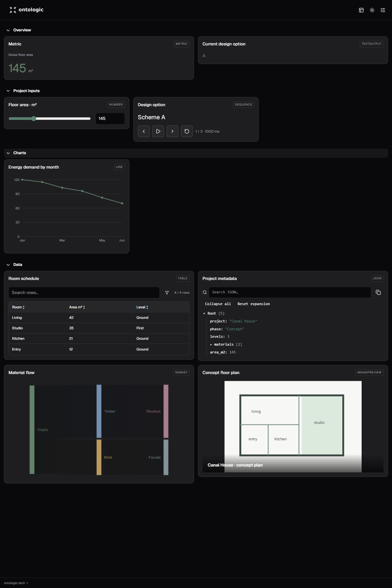Click Reset expansion in Project metadata
392x588 pixels.
coord(253,304)
